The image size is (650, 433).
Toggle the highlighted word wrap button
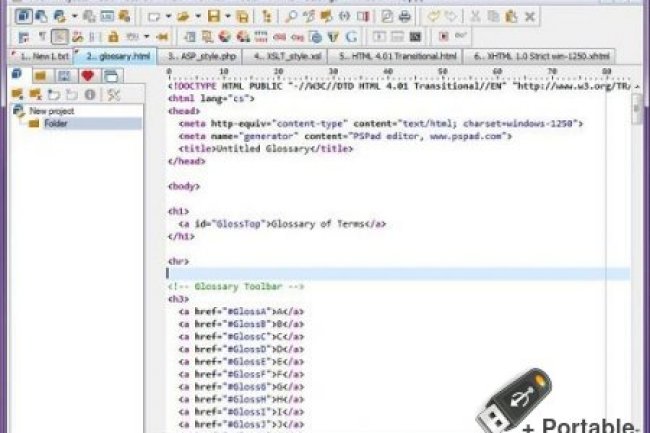(59, 36)
